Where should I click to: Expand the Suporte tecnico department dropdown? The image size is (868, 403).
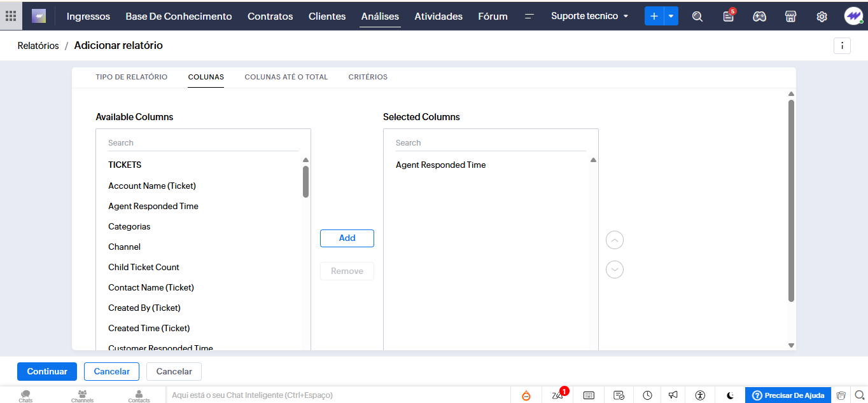click(589, 16)
